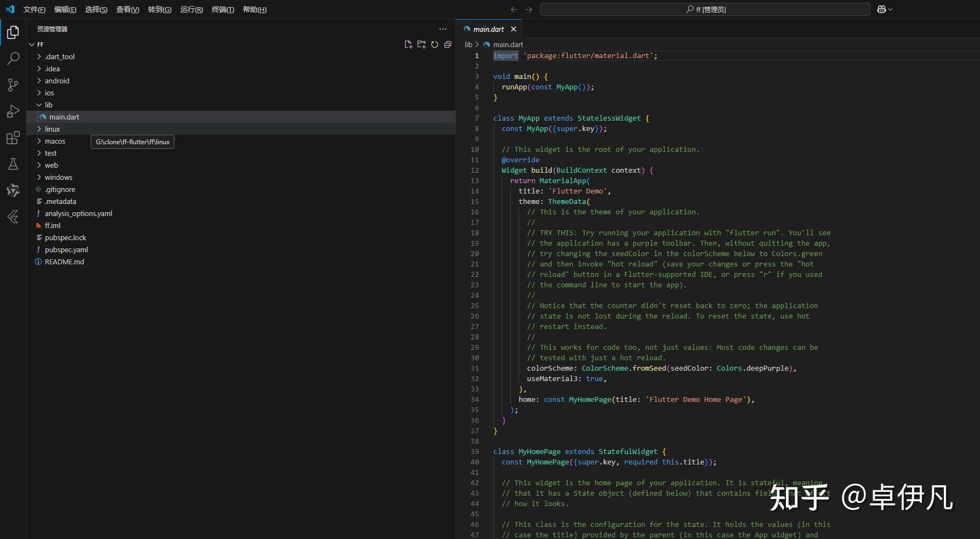Click the command center search box
The image size is (980, 539).
705,9
